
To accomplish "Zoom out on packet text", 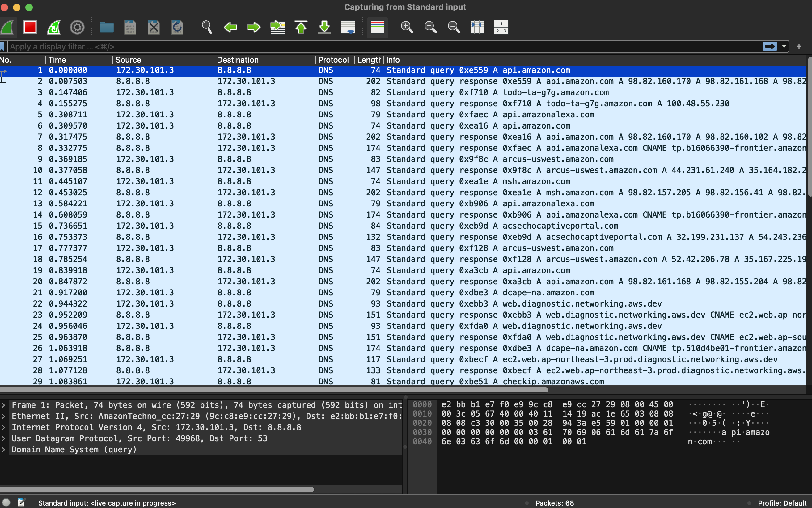I will [x=431, y=27].
